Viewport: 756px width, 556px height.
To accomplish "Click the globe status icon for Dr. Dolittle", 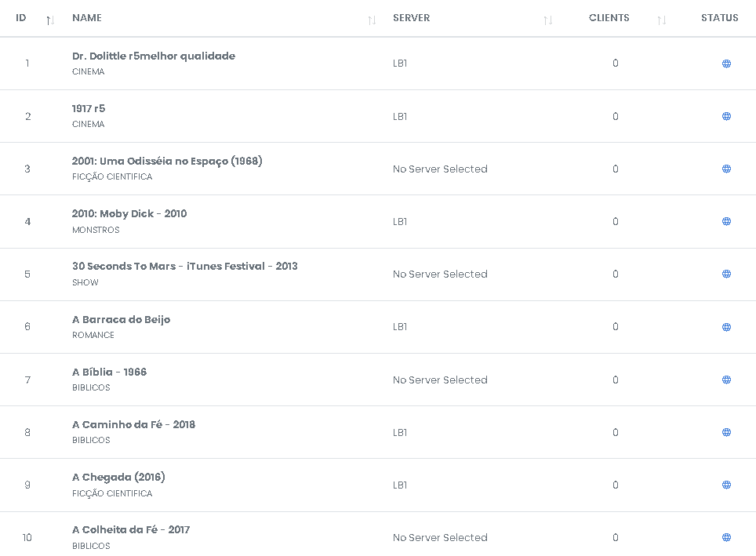I will (726, 64).
